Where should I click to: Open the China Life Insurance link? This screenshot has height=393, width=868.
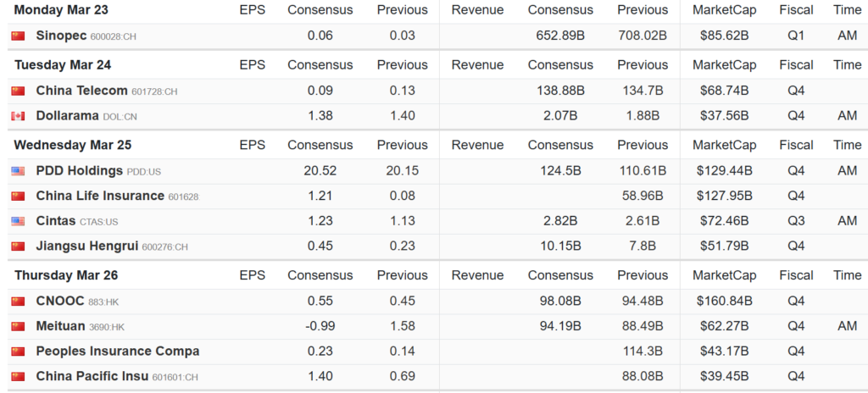[100, 196]
